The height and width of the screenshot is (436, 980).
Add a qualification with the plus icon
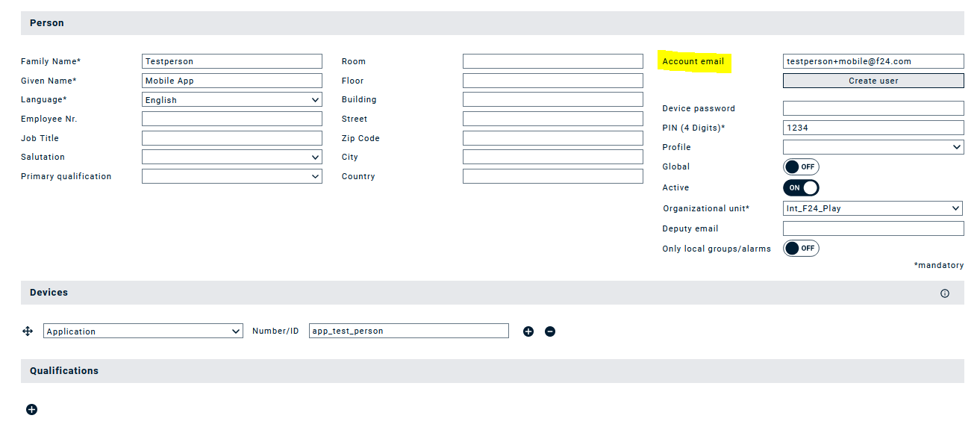click(31, 409)
